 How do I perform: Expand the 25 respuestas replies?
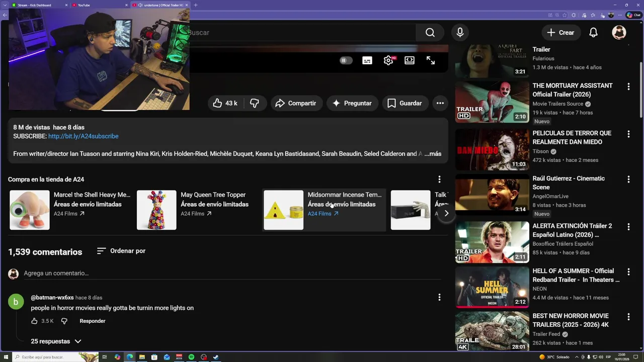coord(56,341)
